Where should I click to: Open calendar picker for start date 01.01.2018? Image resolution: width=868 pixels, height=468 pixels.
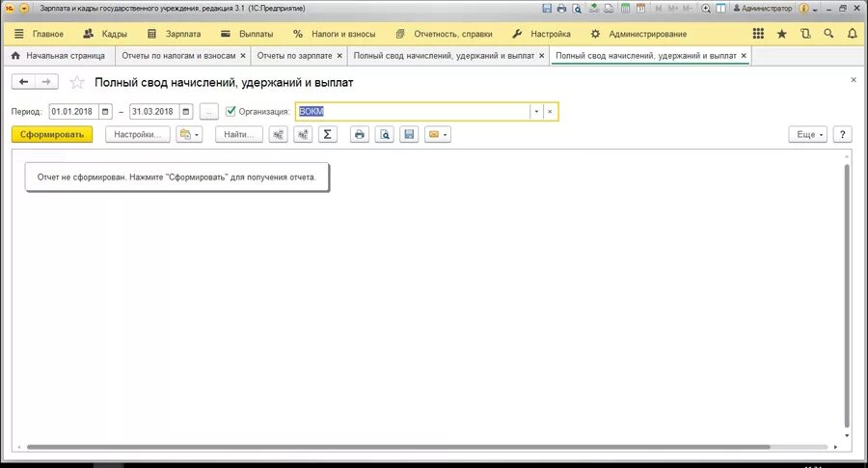[105, 111]
